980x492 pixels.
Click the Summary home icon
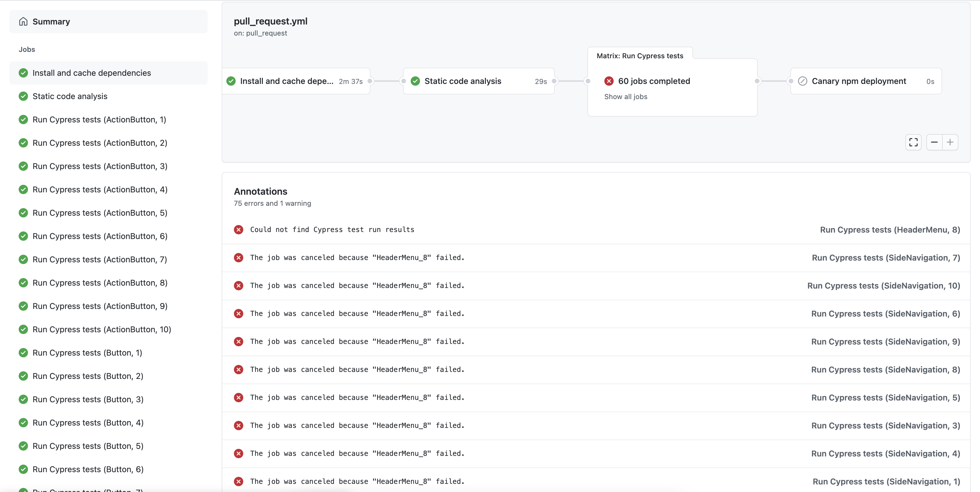coord(23,22)
